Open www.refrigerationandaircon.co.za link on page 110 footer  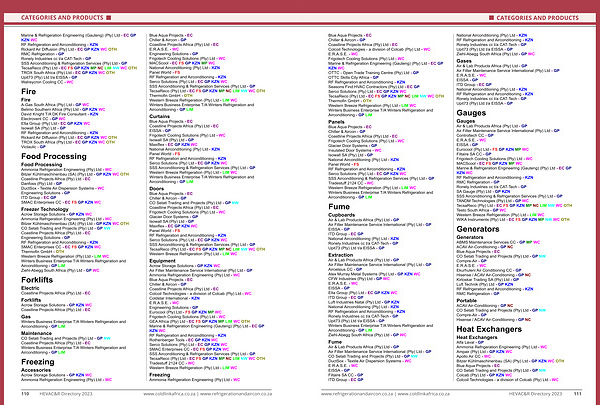236,394
